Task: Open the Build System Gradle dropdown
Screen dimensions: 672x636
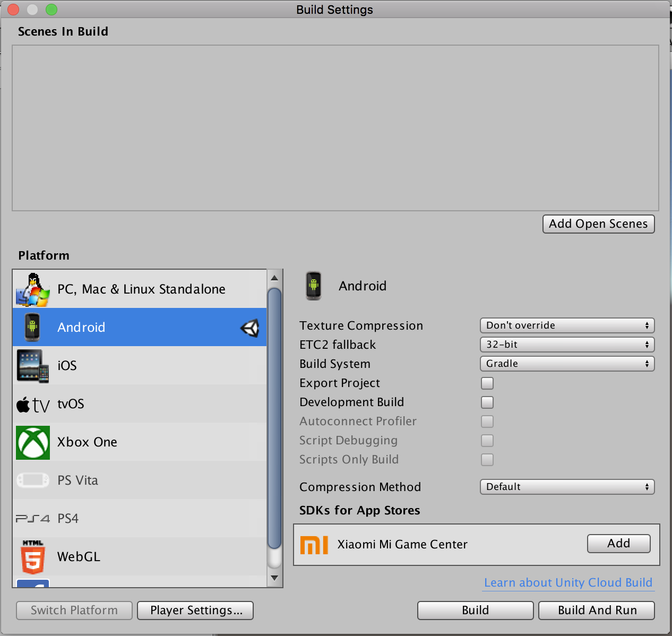Action: 567,364
